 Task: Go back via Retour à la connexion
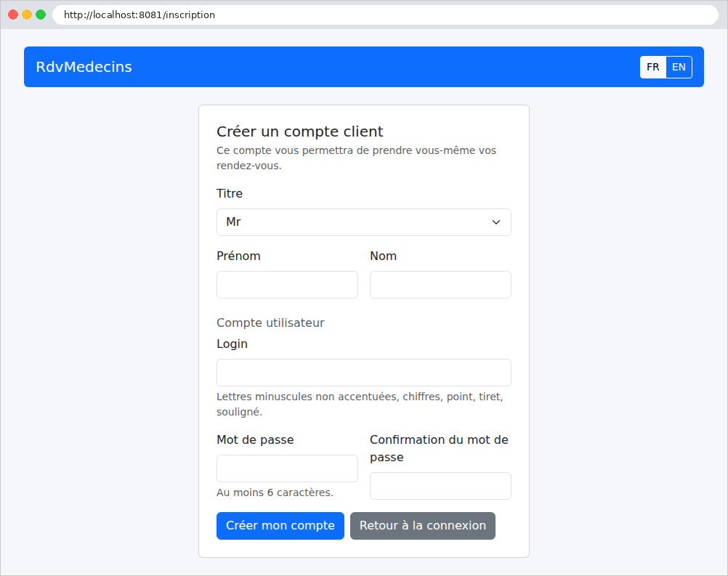423,526
